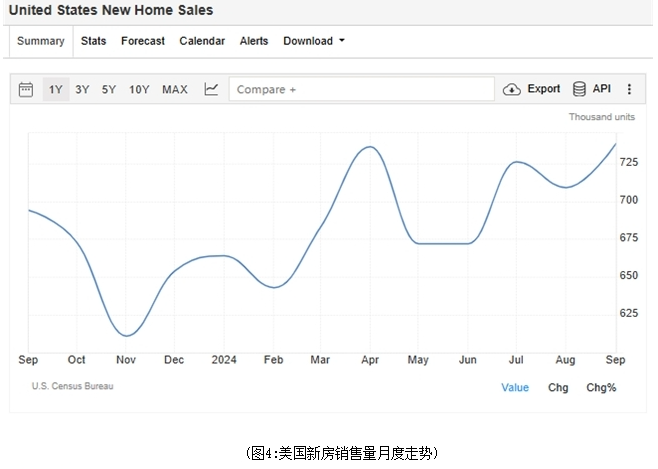The image size is (658, 469).
Task: Go to the Calendar tab
Action: (x=202, y=41)
